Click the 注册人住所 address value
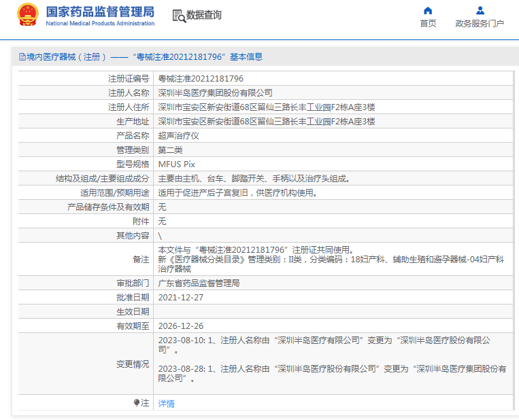The height and width of the screenshot is (420, 519). pyautogui.click(x=267, y=107)
